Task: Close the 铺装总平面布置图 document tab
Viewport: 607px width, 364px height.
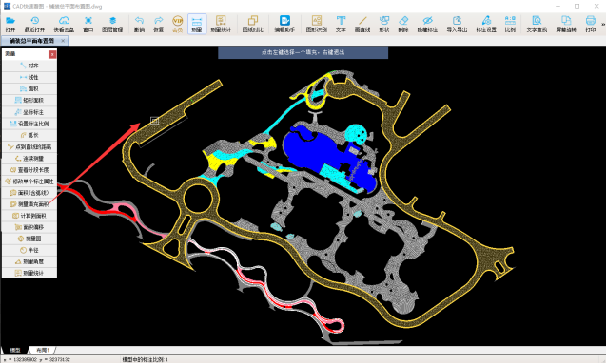Action: click(x=63, y=41)
